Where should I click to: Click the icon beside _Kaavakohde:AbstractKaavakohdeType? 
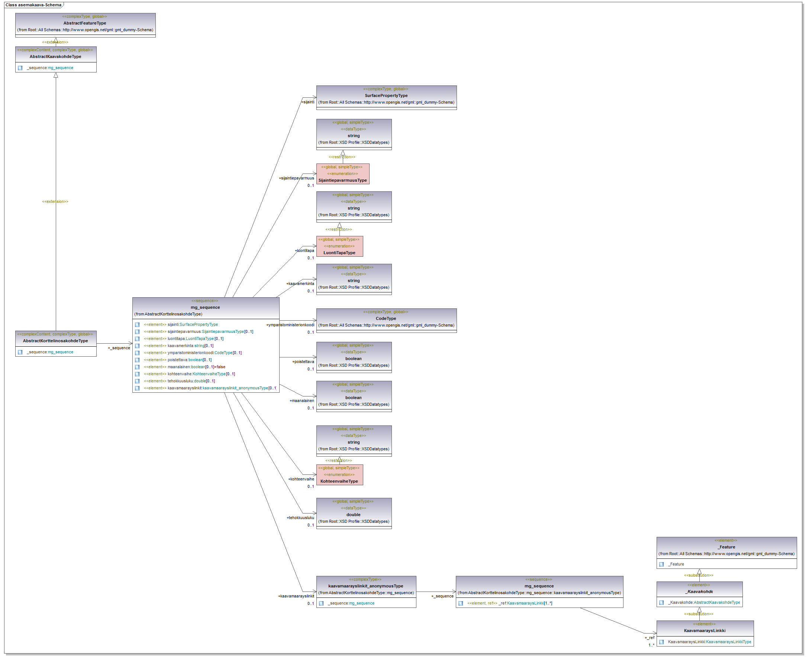pyautogui.click(x=661, y=603)
